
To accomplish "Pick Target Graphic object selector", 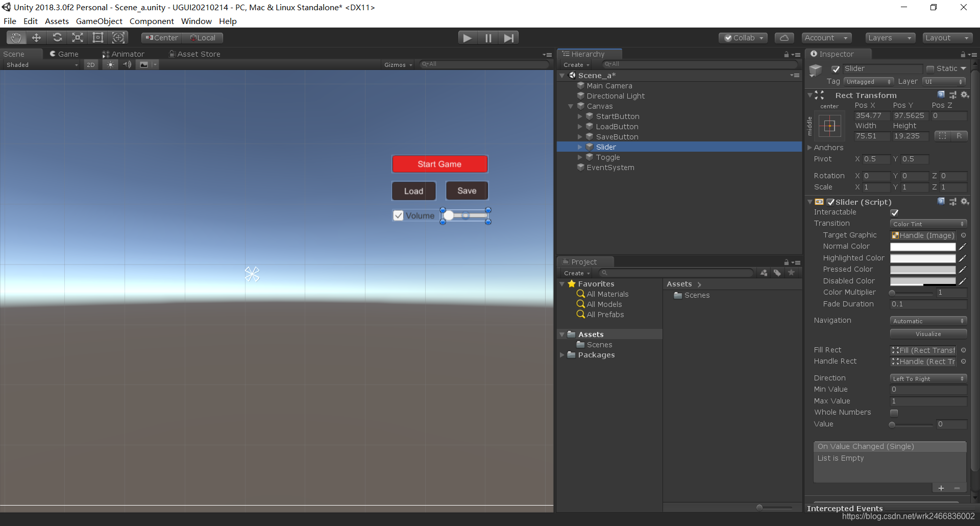I will (964, 235).
